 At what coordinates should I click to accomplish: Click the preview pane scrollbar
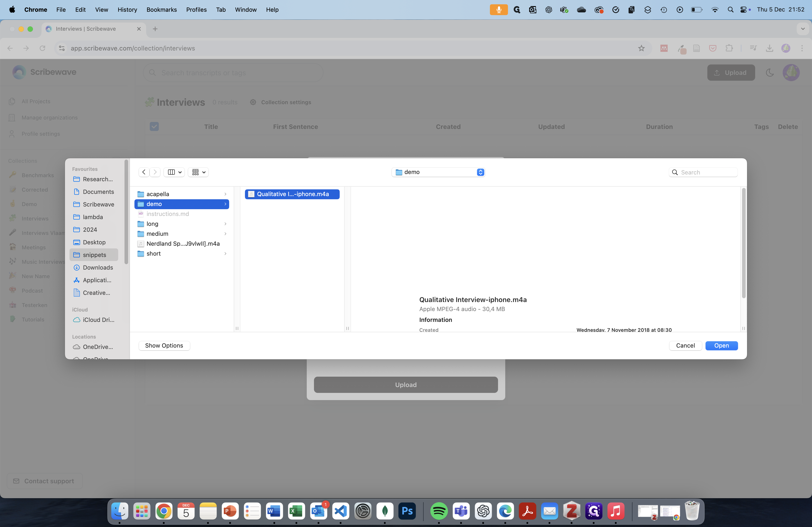[x=743, y=243]
